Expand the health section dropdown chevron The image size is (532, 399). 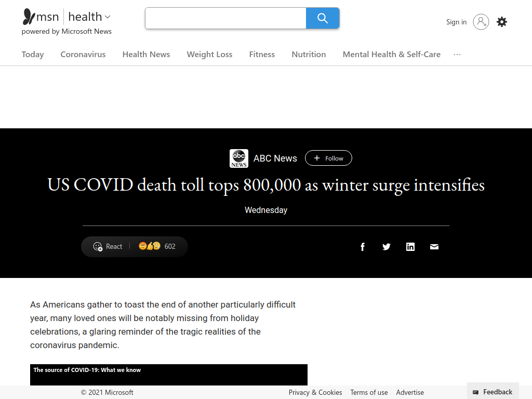click(108, 17)
